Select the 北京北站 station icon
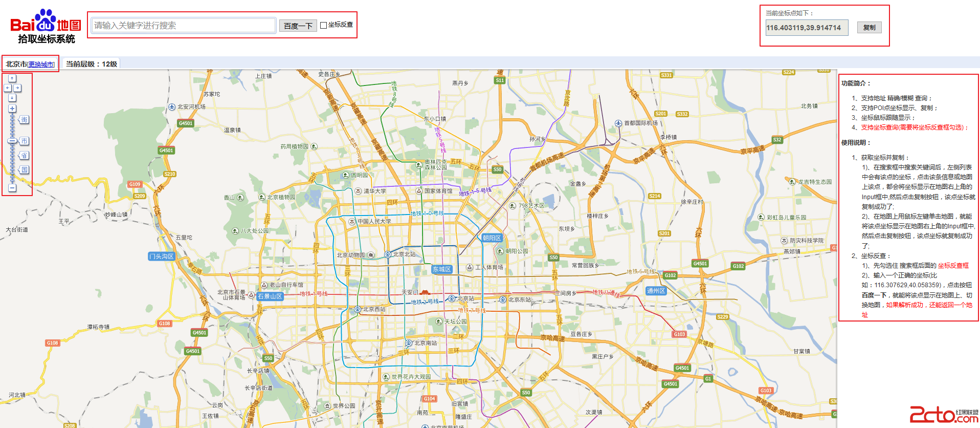980x428 pixels. [388, 254]
